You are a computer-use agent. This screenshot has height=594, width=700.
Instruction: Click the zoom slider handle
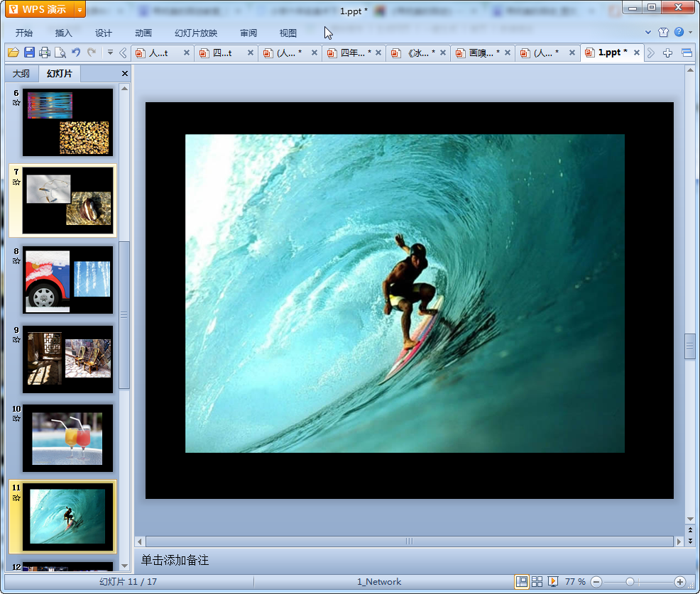click(630, 582)
